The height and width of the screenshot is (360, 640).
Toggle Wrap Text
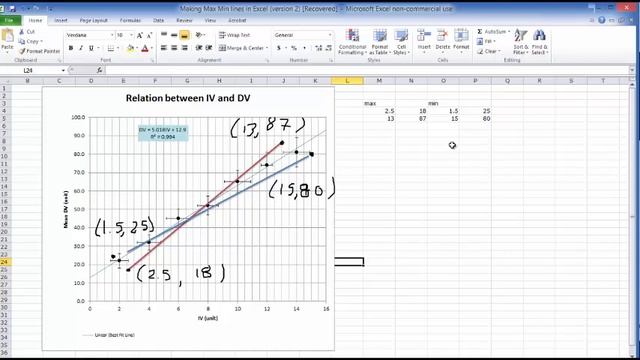235,35
